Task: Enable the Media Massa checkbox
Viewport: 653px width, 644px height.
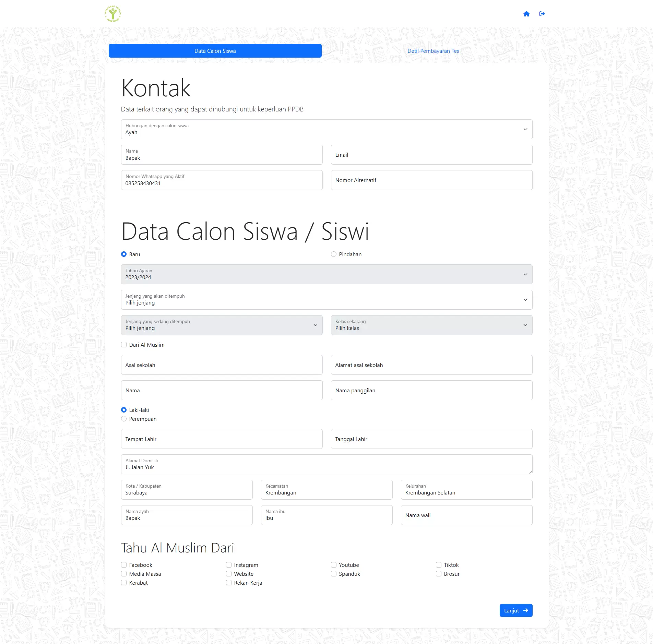Action: pyautogui.click(x=124, y=574)
